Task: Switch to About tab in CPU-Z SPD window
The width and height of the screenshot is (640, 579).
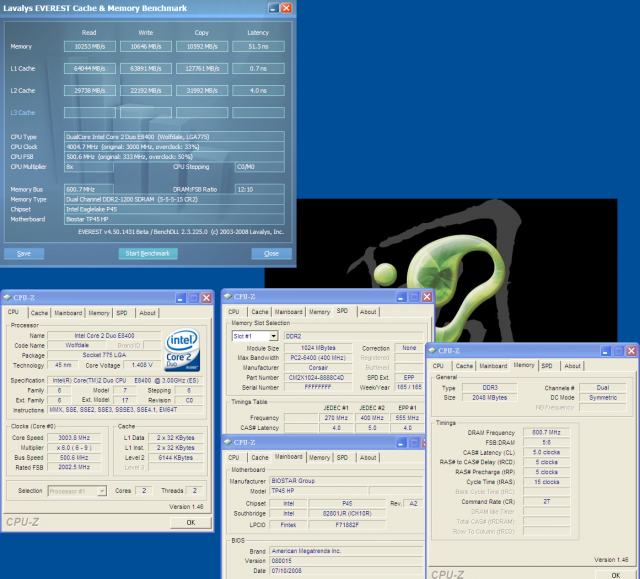Action: point(368,312)
